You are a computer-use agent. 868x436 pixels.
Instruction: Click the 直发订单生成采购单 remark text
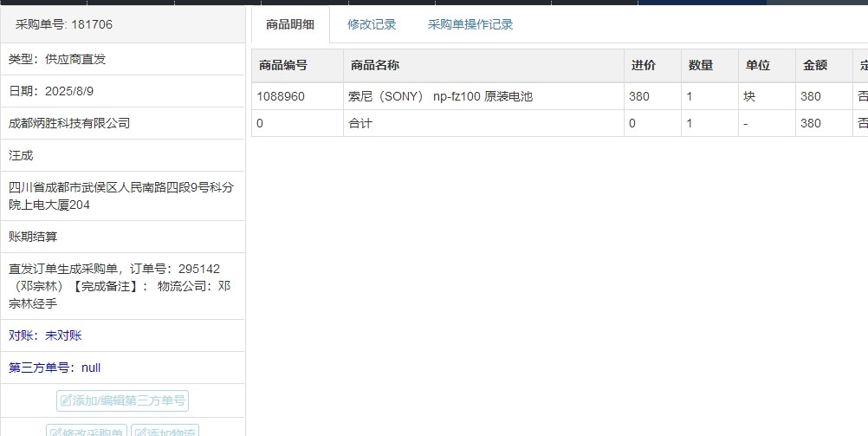(x=120, y=286)
